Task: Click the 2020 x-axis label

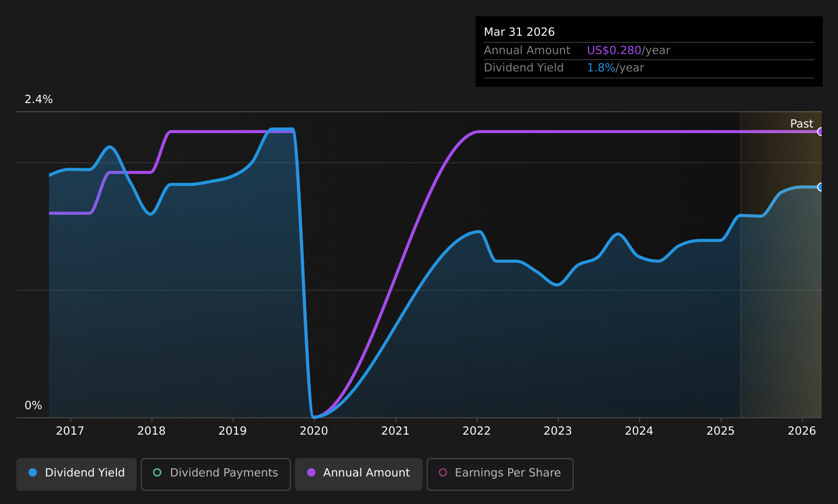Action: [x=314, y=431]
